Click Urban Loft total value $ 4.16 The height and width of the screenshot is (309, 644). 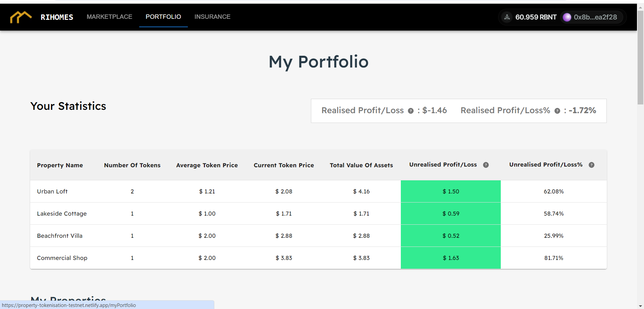(361, 191)
